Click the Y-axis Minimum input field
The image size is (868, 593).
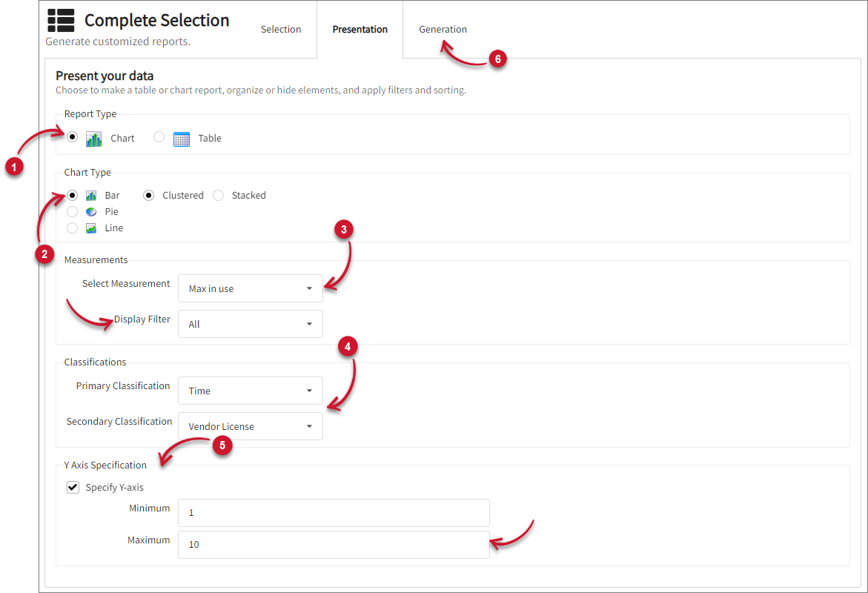(334, 513)
